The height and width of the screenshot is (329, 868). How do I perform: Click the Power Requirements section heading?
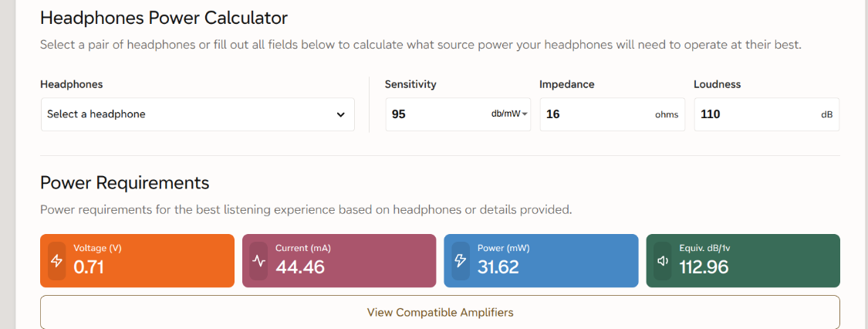point(124,183)
